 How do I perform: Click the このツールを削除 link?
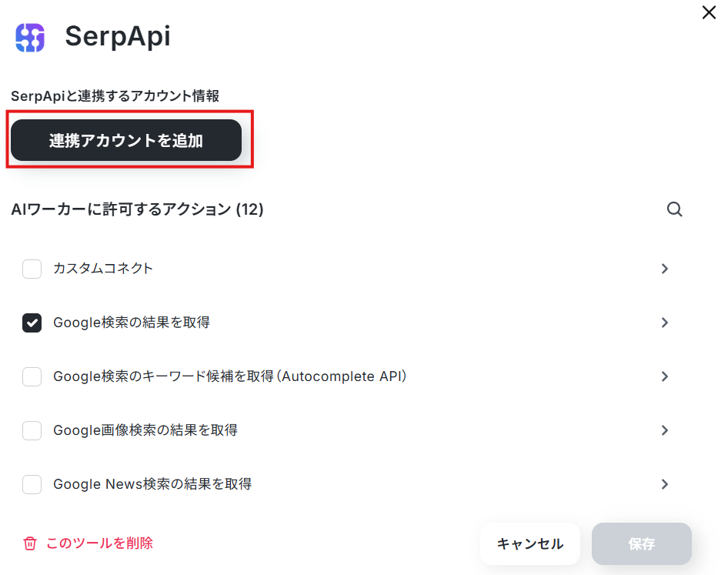[99, 543]
